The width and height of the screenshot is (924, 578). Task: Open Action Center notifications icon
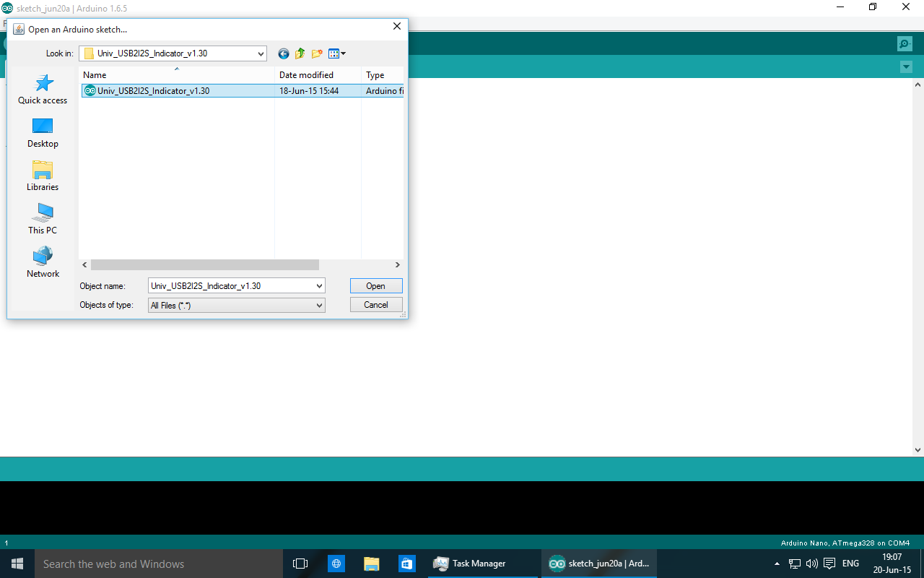click(829, 564)
